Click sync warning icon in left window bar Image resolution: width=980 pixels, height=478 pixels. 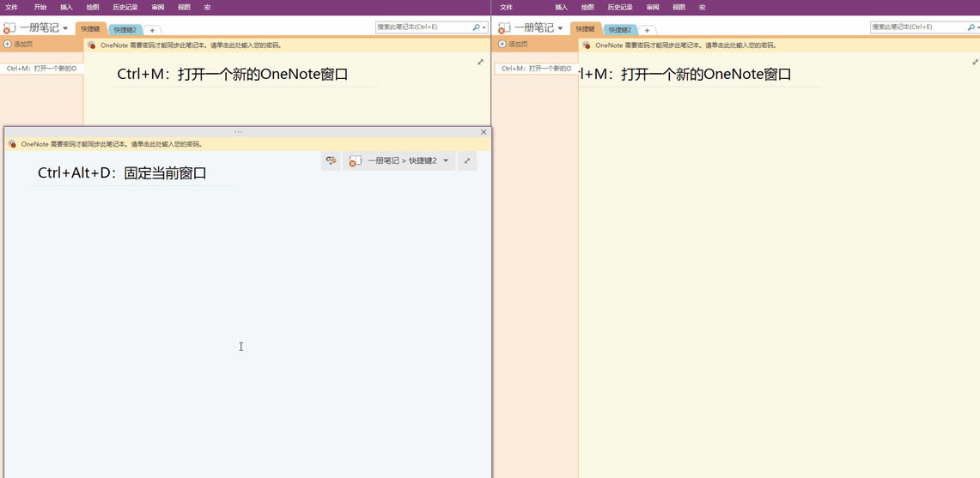point(91,45)
